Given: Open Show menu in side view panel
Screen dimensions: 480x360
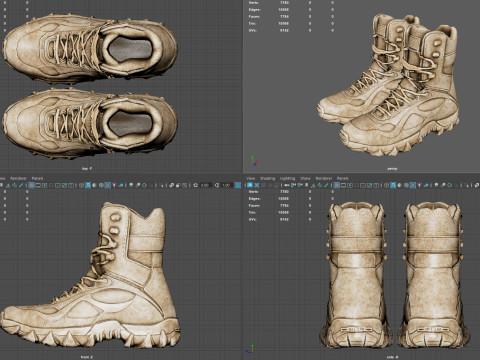Looking at the screenshot, I should [305, 178].
